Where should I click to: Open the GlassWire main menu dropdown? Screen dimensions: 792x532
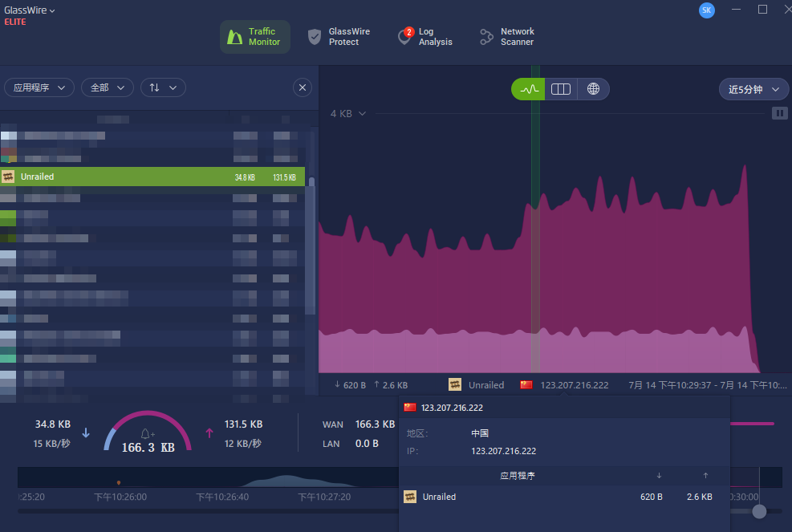pos(30,10)
